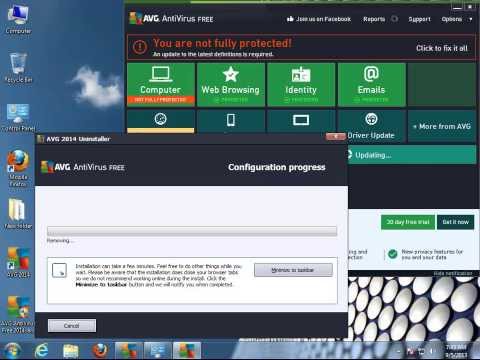
Task: Click the volume tray icon
Action: coord(432,351)
